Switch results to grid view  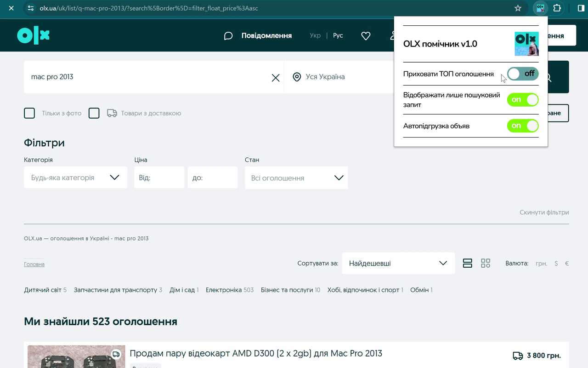[x=485, y=263]
